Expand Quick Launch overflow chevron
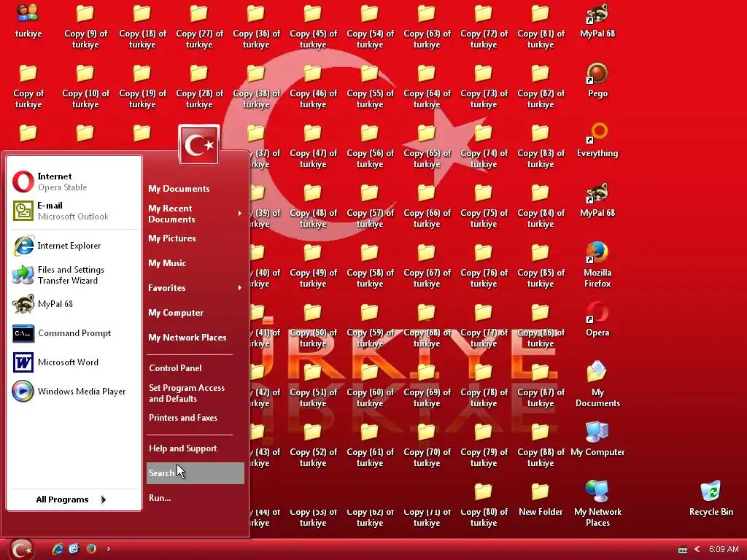Screen dimensions: 747x560 tap(109, 548)
